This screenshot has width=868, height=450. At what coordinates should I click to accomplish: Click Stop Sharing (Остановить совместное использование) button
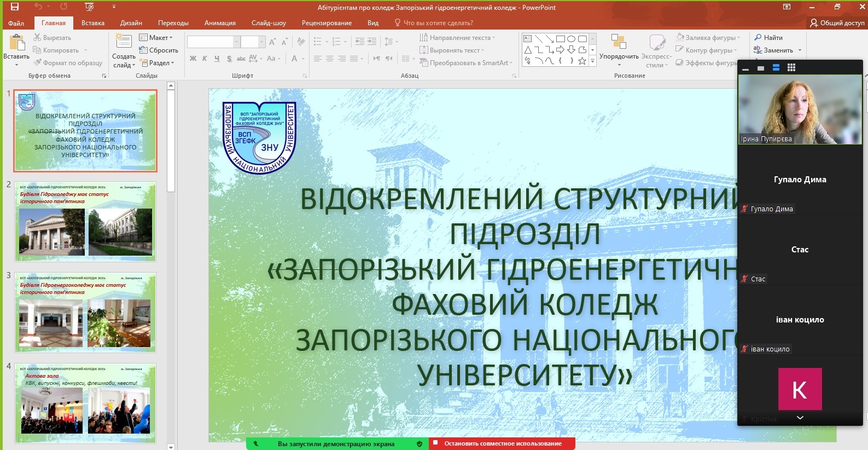click(502, 443)
